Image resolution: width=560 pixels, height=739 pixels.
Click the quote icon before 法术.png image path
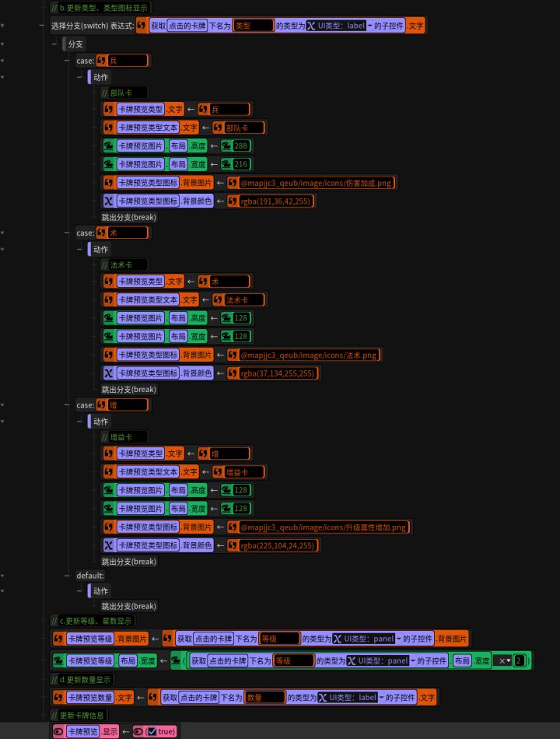tap(233, 355)
